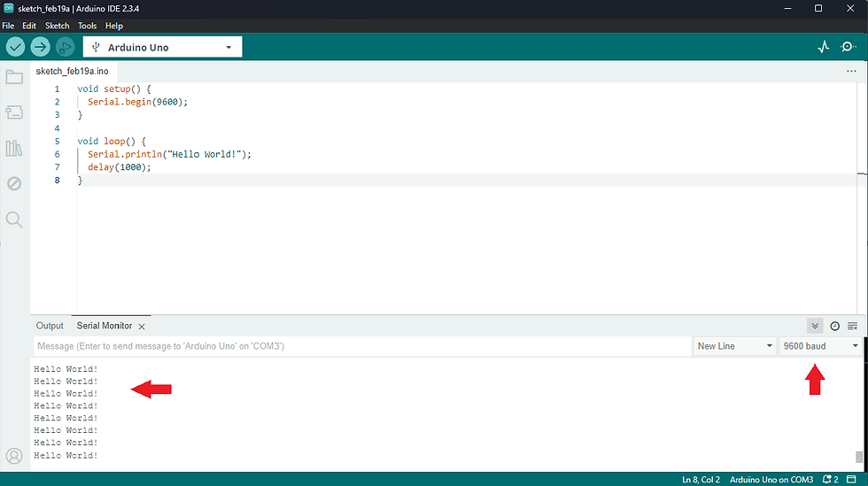Maximize the Arduino IDE window
This screenshot has height=486, width=868.
click(x=818, y=8)
